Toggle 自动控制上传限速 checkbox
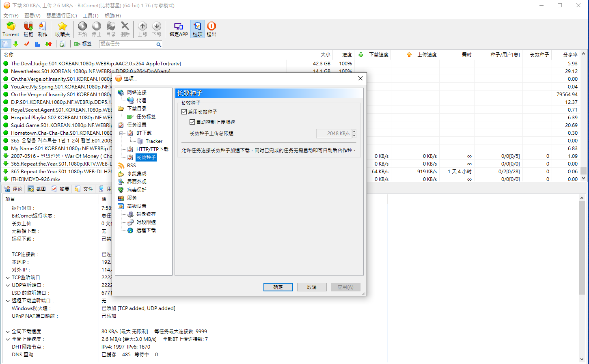Image resolution: width=589 pixels, height=364 pixels. [x=192, y=122]
